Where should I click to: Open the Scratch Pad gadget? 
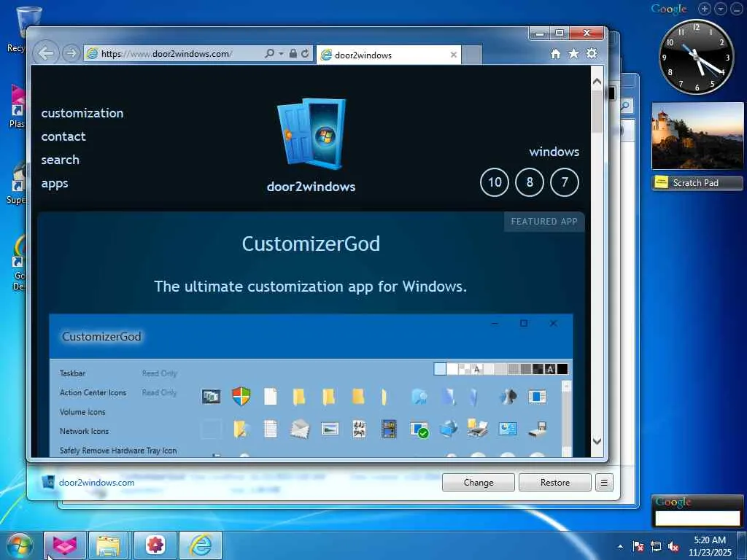(x=697, y=183)
